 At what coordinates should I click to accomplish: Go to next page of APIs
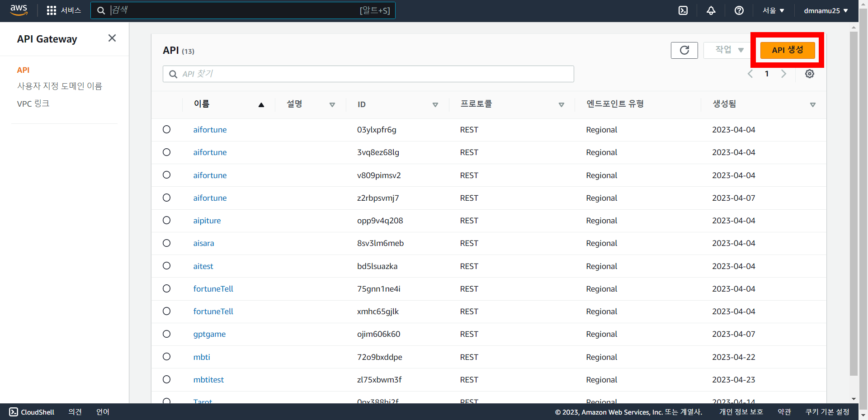[783, 74]
